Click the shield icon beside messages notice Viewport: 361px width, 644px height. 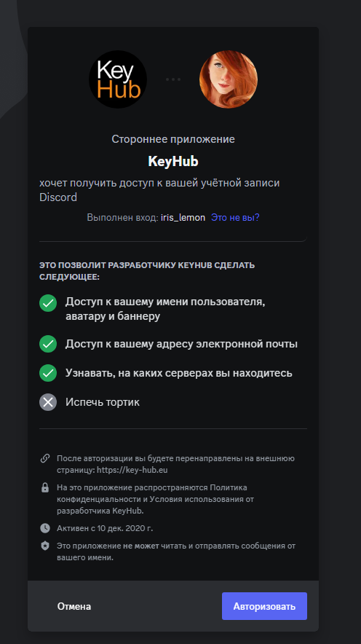[x=45, y=546]
